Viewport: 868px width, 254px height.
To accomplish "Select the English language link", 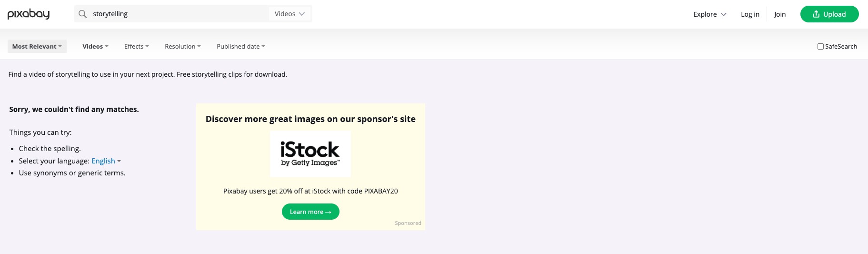I will tap(103, 161).
